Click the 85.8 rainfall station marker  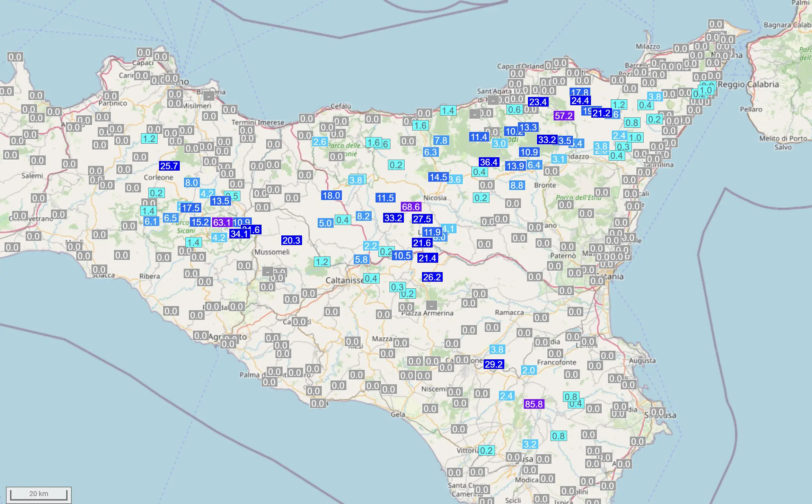[534, 404]
